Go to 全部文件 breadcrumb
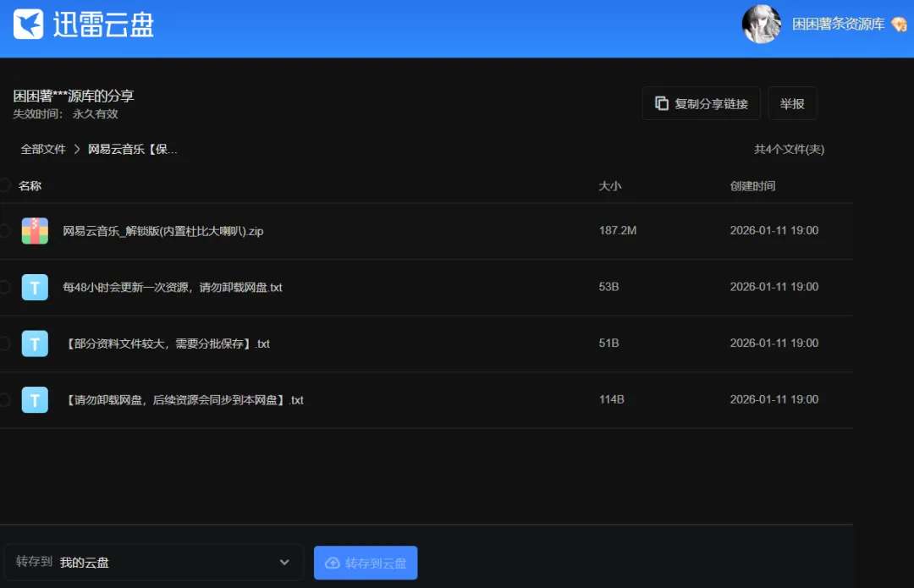The width and height of the screenshot is (914, 588). point(43,149)
